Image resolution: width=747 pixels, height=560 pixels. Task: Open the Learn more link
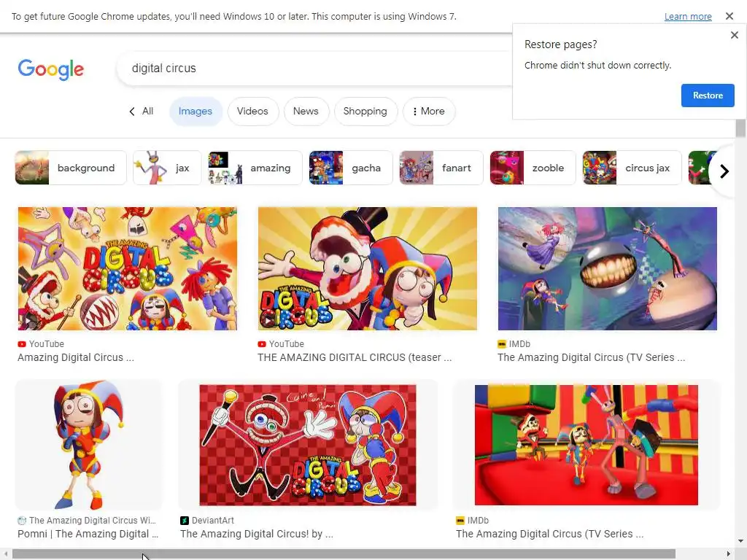pos(688,17)
